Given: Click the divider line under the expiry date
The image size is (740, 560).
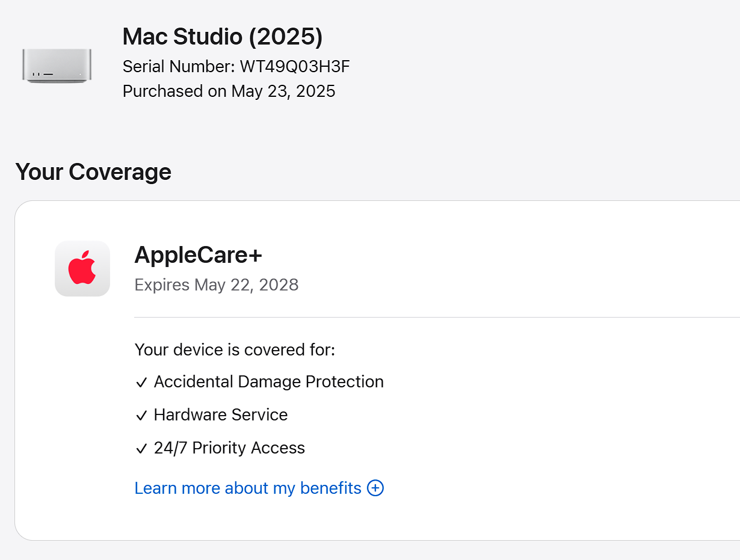Looking at the screenshot, I should tap(437, 317).
